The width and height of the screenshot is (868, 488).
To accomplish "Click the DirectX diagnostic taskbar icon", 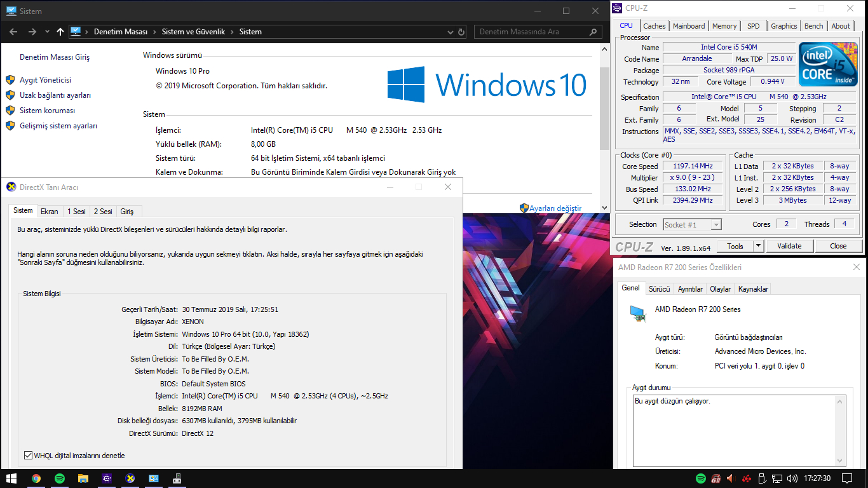I will click(x=130, y=478).
